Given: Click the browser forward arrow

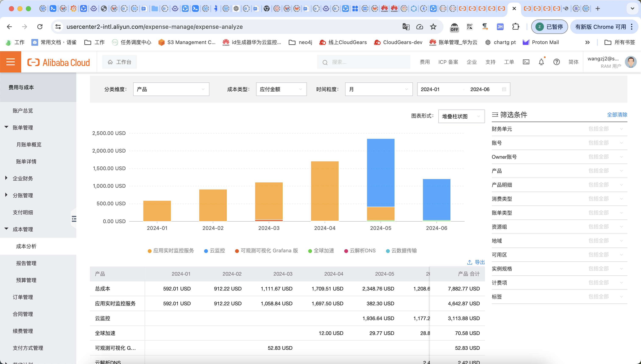Looking at the screenshot, I should [25, 27].
